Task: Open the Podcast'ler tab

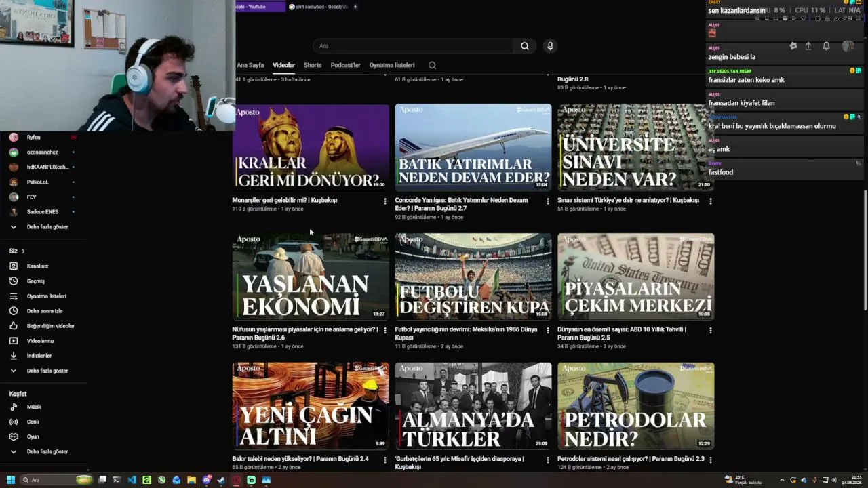Action: coord(346,66)
